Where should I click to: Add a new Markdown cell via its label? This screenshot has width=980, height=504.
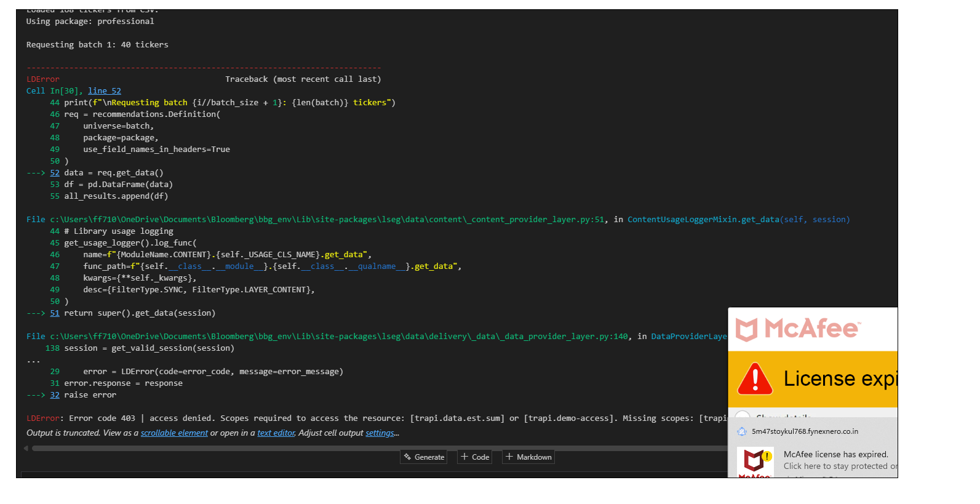point(534,457)
